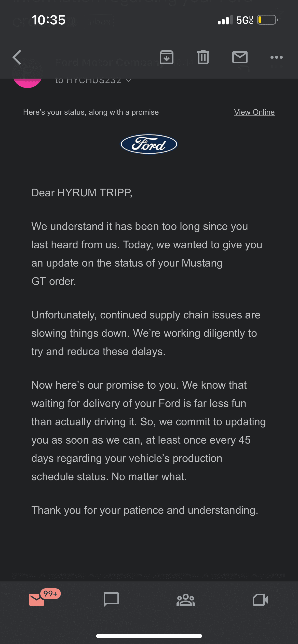Archive this email with the archive icon

[x=167, y=57]
